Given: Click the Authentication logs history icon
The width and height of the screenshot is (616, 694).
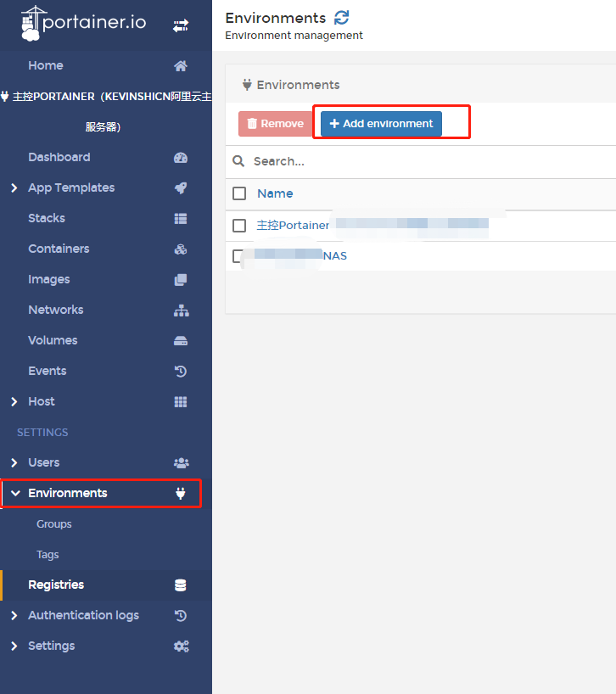Looking at the screenshot, I should [181, 615].
